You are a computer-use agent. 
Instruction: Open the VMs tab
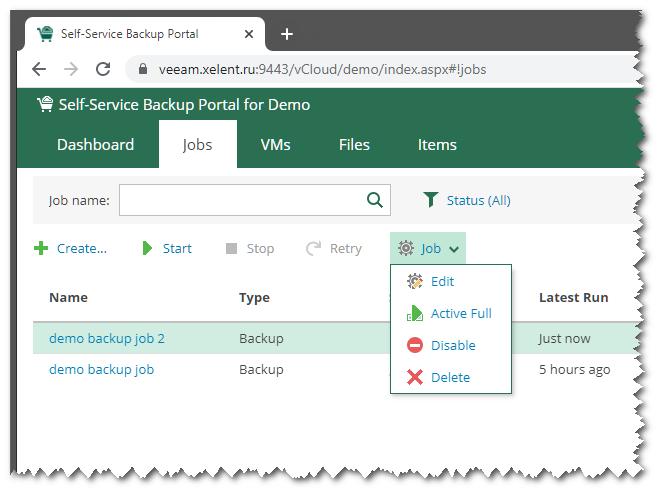click(275, 144)
